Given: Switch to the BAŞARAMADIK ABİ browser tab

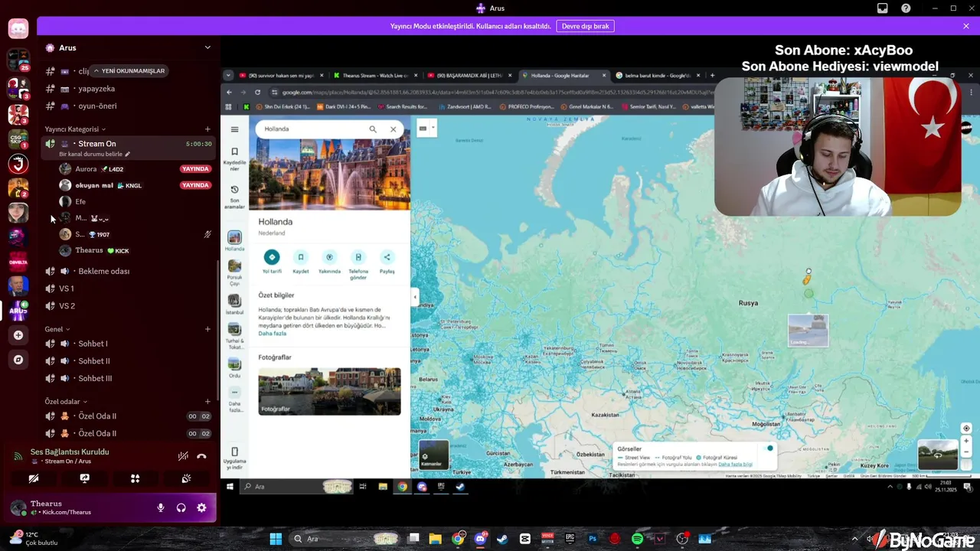Looking at the screenshot, I should [x=469, y=75].
